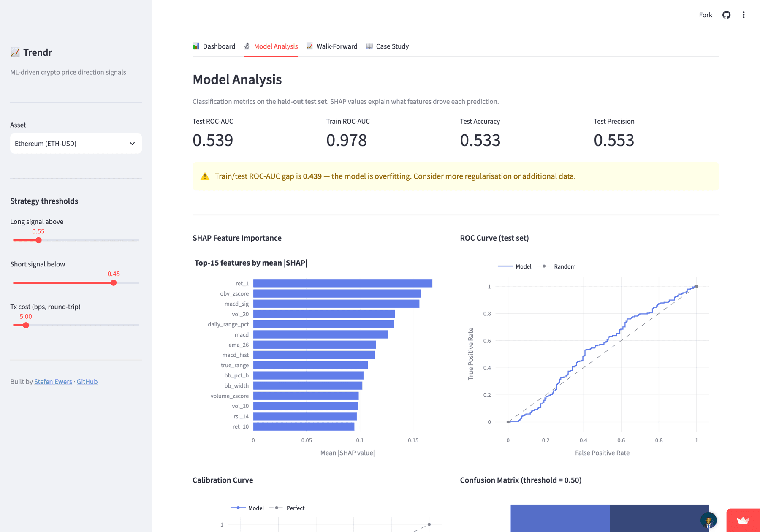Open the Stefen Ewers link
This screenshot has width=760, height=532.
click(53, 382)
